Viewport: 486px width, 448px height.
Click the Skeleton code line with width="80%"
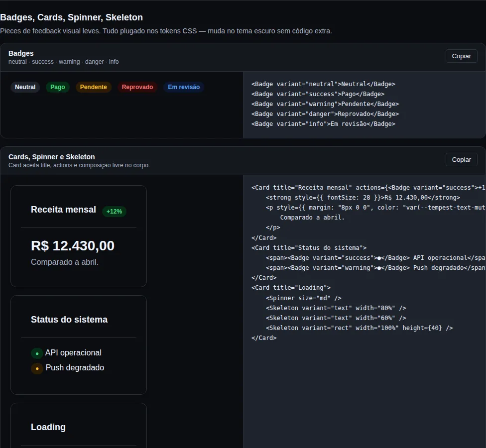click(x=336, y=308)
